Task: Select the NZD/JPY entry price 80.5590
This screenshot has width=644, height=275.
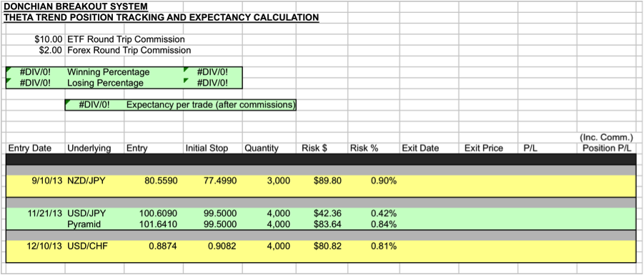Action: (154, 181)
